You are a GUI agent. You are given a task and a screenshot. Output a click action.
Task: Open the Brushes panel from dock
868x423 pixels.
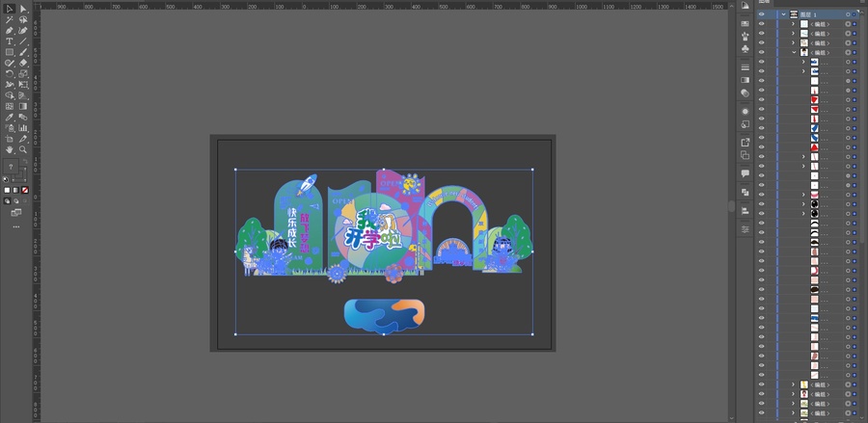pos(746,36)
